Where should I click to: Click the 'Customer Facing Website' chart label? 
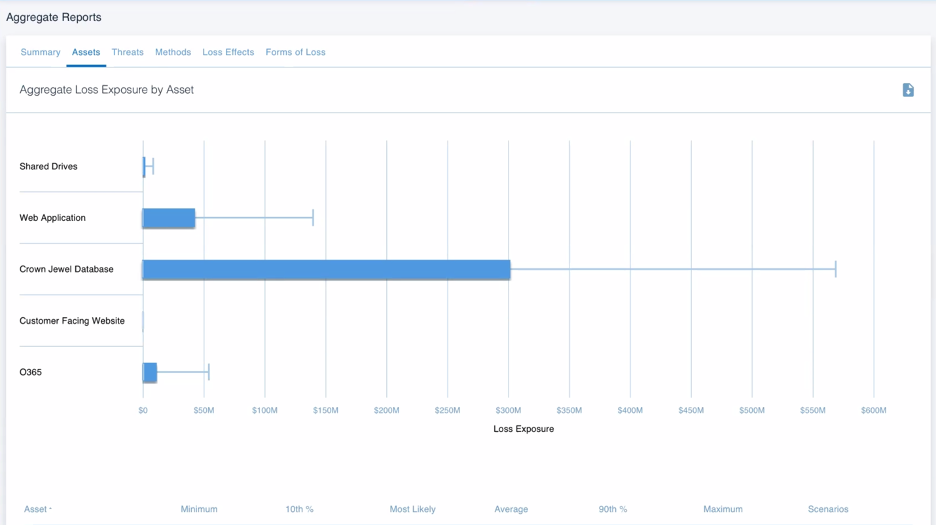(72, 321)
